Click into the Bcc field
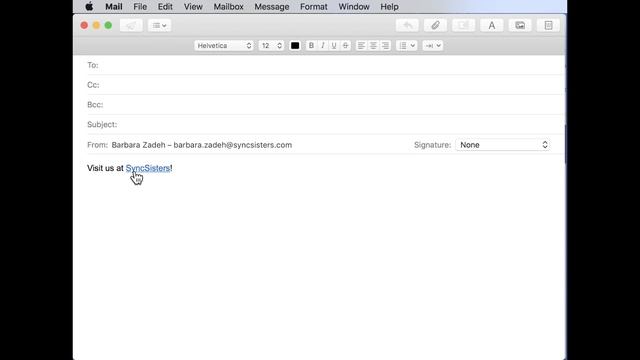 [325, 104]
